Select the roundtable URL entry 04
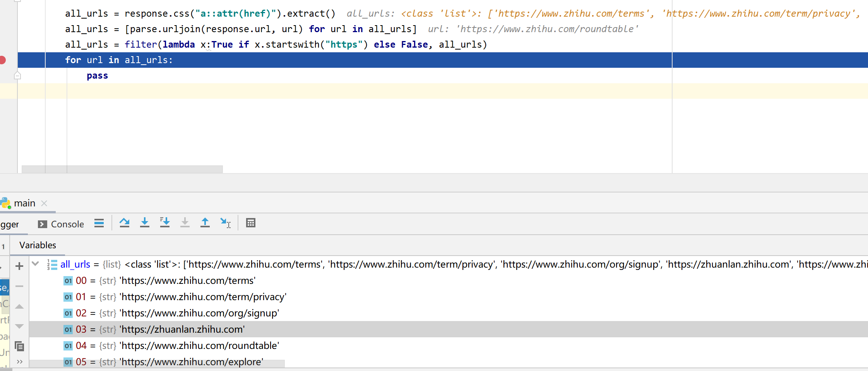The image size is (868, 371). 199,345
